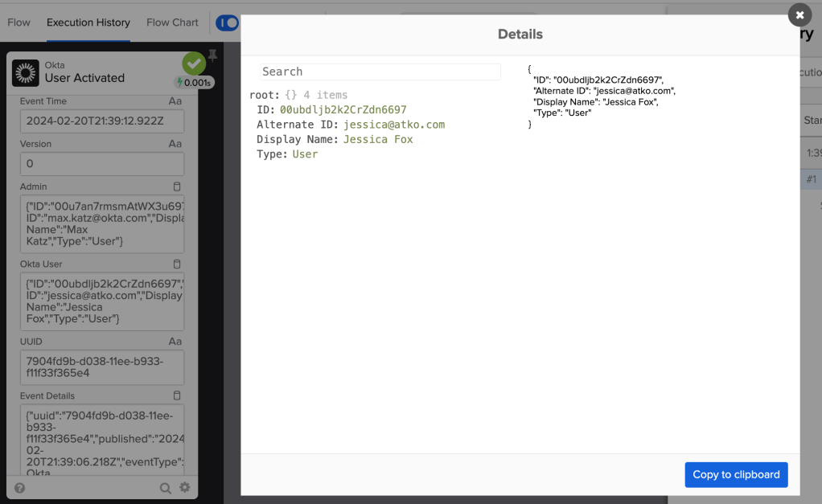Viewport: 822px width, 504px height.
Task: Select the Execution History tab
Action: coord(88,23)
